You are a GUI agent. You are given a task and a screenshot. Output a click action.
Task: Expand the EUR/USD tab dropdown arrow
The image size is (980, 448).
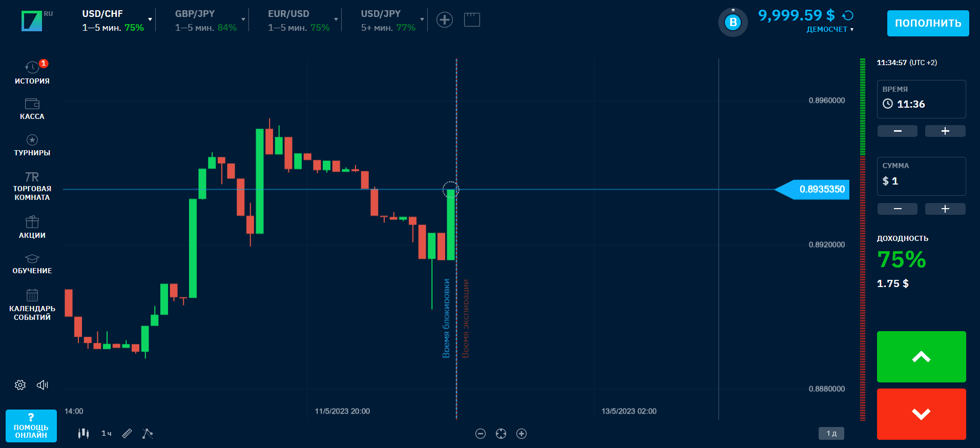[x=336, y=19]
